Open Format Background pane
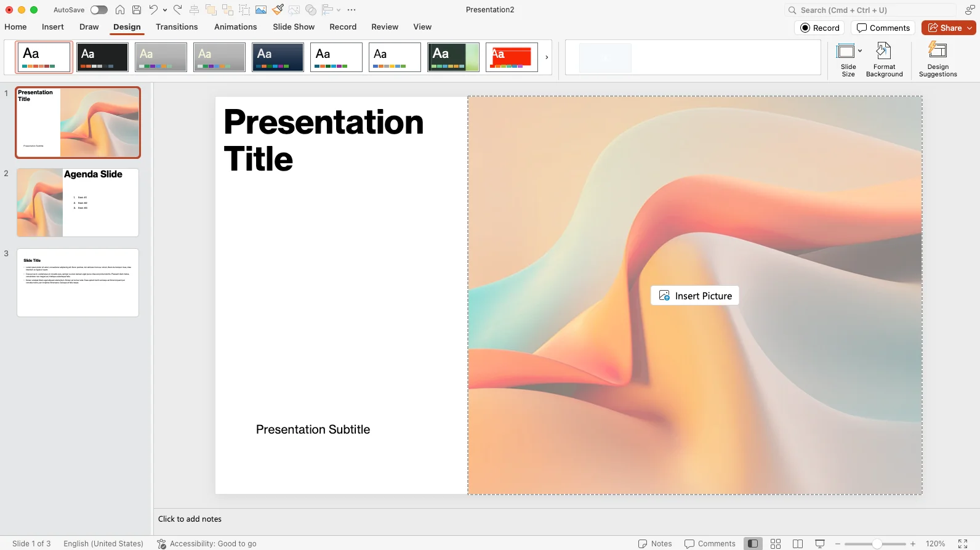980x550 pixels. click(x=884, y=60)
